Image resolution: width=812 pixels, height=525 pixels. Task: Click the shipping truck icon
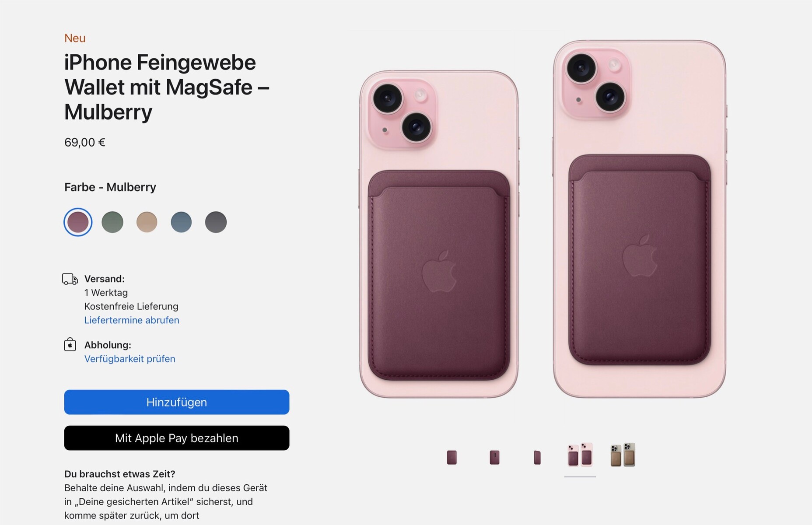(x=70, y=279)
